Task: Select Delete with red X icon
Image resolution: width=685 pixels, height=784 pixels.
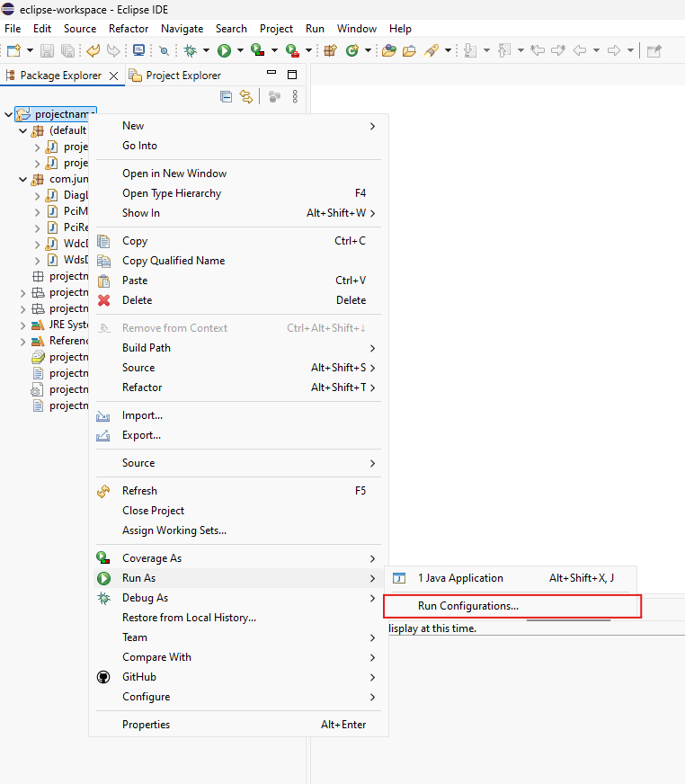Action: tap(137, 300)
